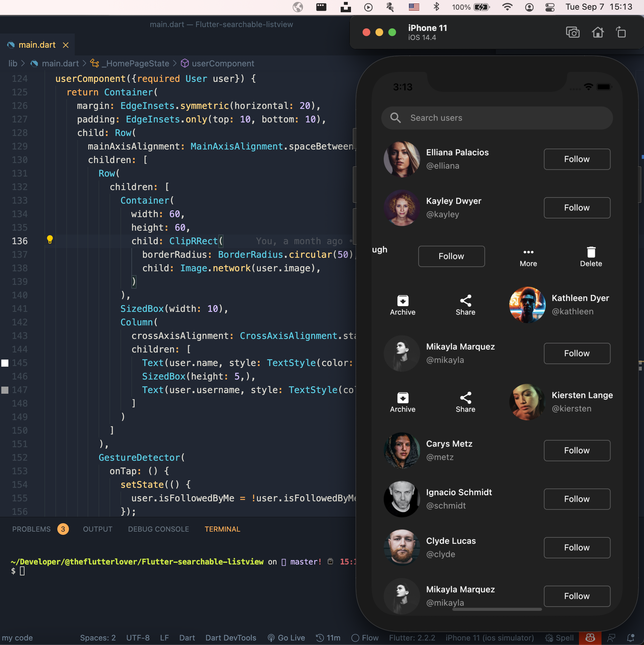Click the search magnifier icon in the app
644x645 pixels.
click(x=395, y=118)
